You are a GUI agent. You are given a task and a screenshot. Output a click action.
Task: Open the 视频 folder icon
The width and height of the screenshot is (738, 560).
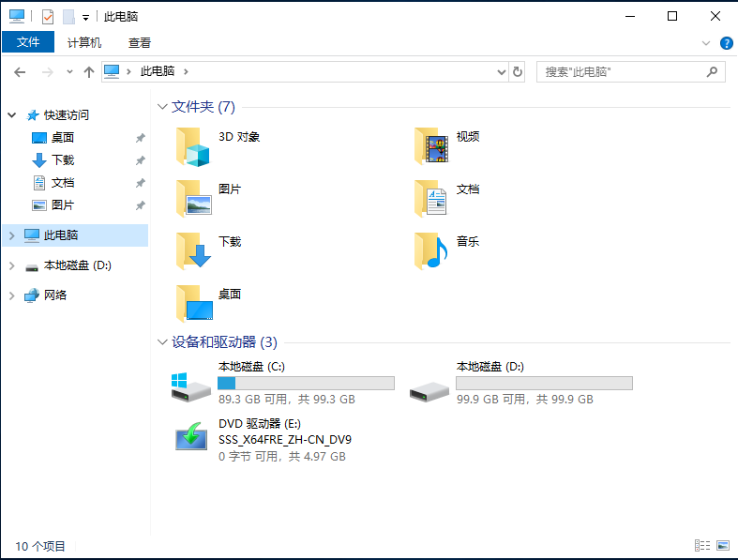(432, 145)
